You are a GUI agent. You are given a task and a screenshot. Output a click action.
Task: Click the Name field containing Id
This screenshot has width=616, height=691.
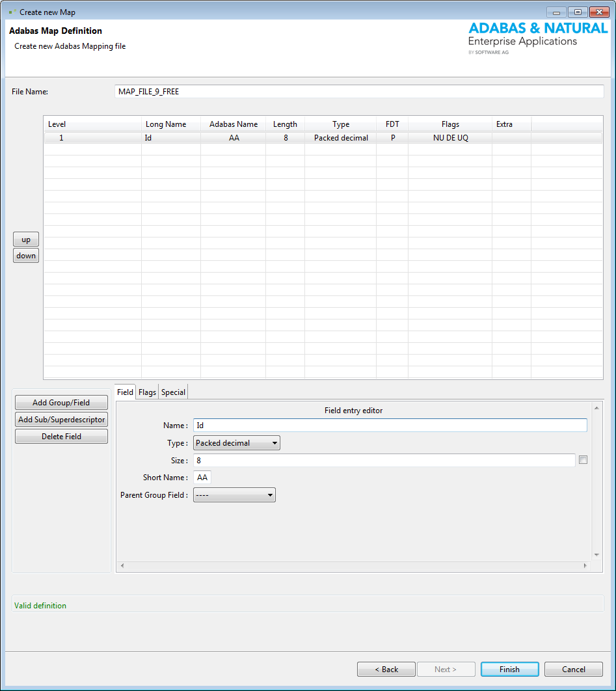tap(390, 425)
